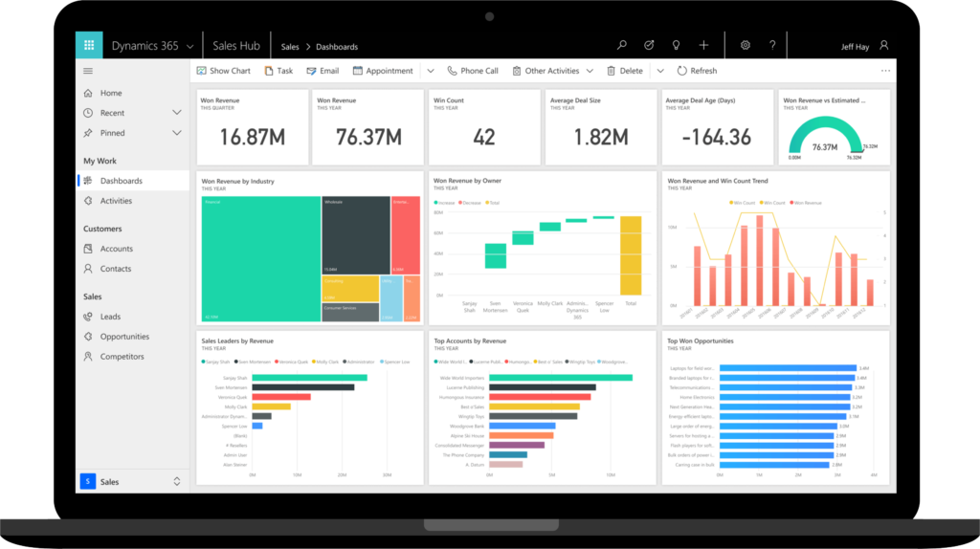Toggle the hamburger navigation menu
This screenshot has height=549, width=980.
point(88,71)
